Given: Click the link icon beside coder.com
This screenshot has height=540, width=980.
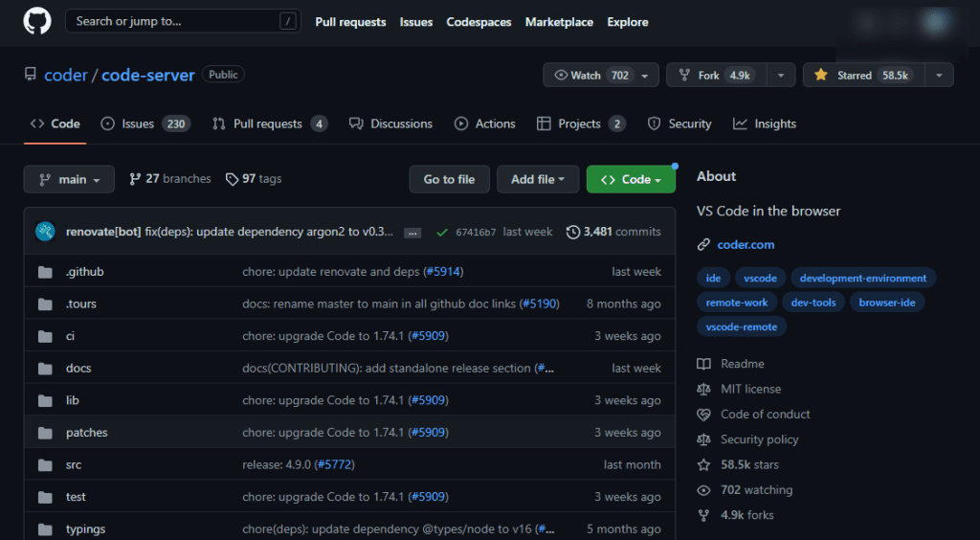Looking at the screenshot, I should (703, 245).
